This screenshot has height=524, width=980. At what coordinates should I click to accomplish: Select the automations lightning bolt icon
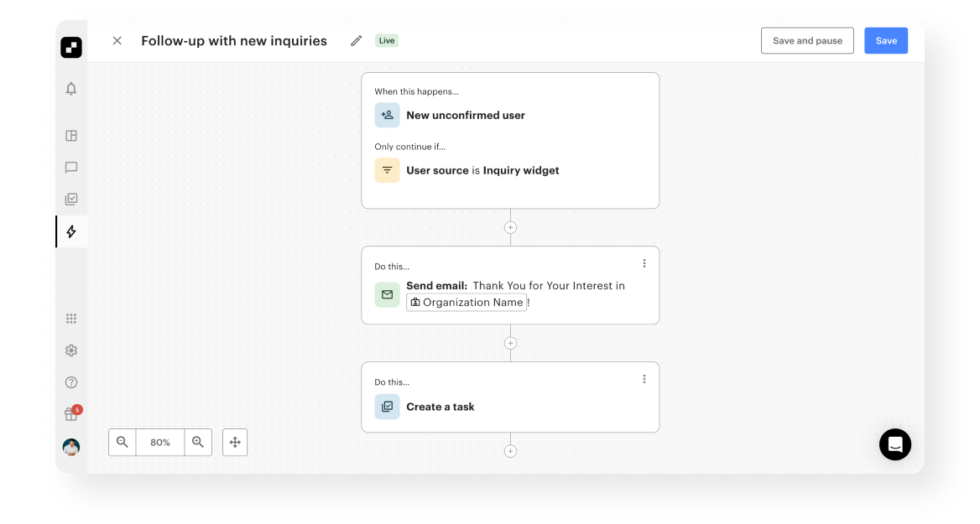coord(71,231)
